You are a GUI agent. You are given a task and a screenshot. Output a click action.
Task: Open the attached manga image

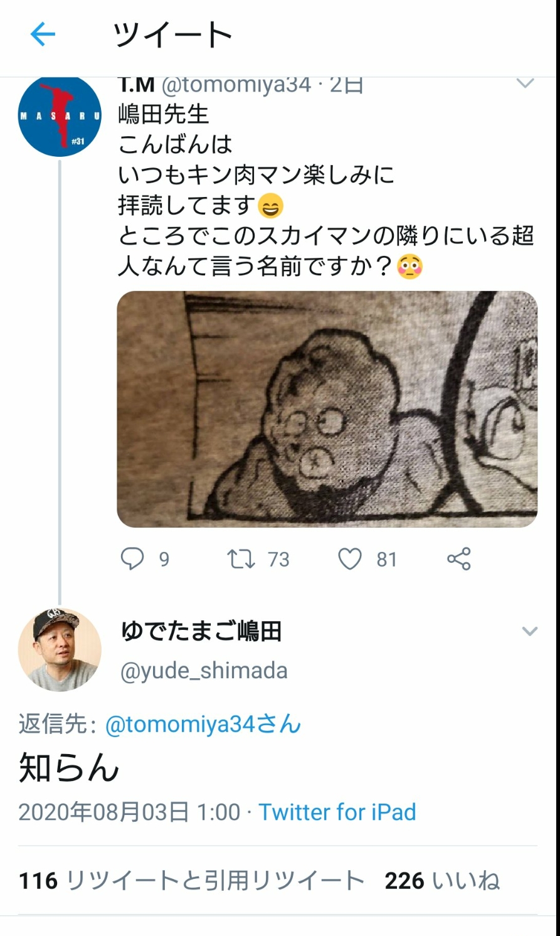tap(327, 409)
